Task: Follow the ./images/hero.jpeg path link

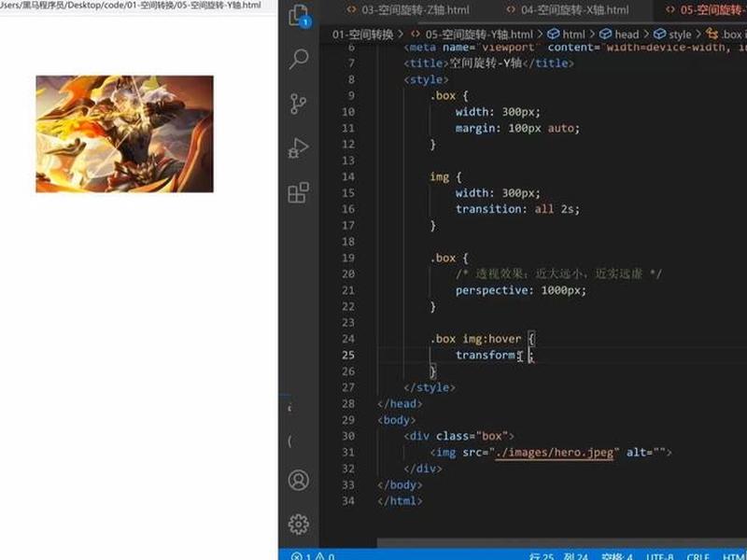Action: tap(554, 453)
